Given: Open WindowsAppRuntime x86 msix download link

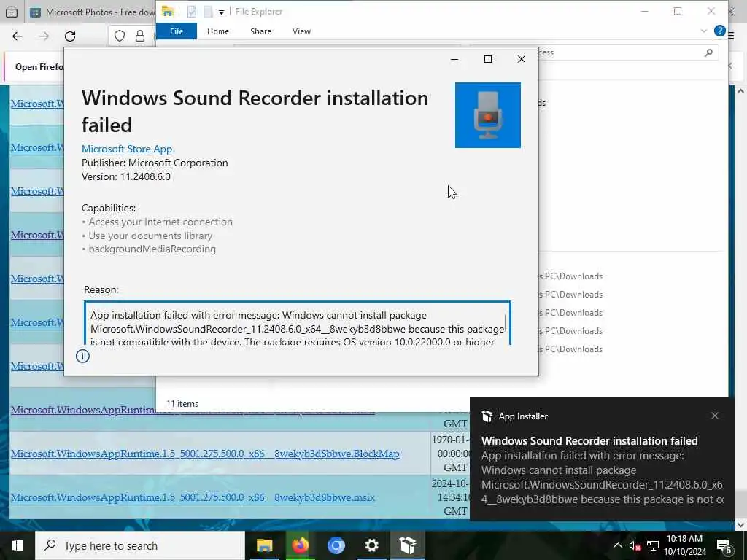Looking at the screenshot, I should pyautogui.click(x=193, y=497).
